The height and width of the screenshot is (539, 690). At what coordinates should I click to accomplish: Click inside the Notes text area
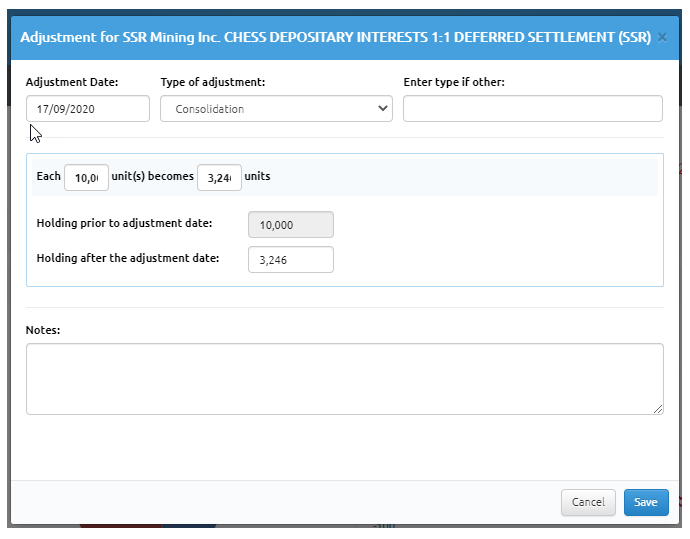click(x=345, y=379)
